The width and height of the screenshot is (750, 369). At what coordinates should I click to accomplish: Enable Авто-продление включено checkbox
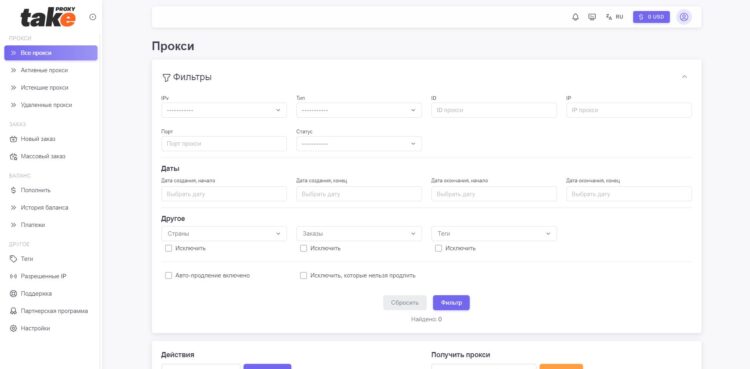pos(168,276)
